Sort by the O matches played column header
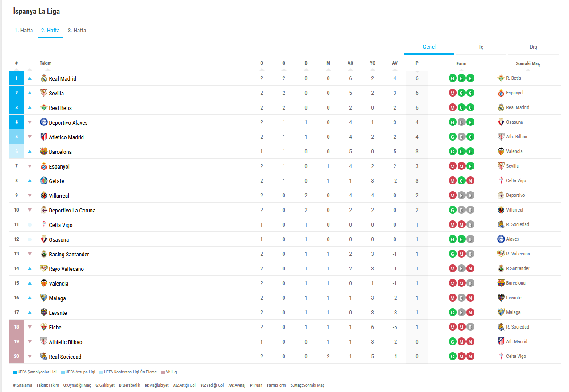The width and height of the screenshot is (569, 392). tap(261, 63)
